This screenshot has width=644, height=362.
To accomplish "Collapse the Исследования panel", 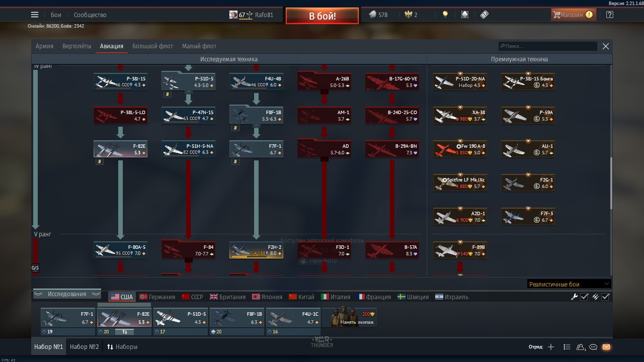I will click(x=67, y=294).
